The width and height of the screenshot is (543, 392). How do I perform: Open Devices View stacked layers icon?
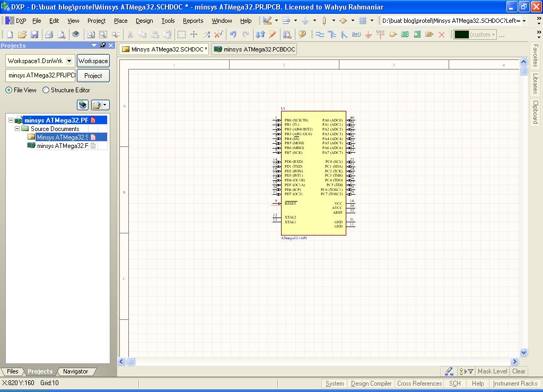point(75,34)
